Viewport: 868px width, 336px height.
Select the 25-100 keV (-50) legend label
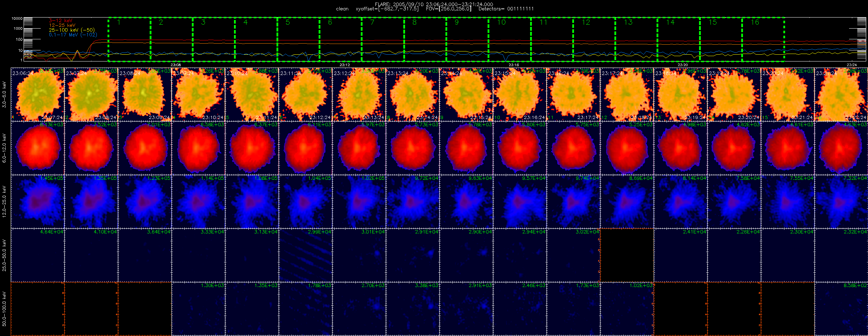(72, 30)
